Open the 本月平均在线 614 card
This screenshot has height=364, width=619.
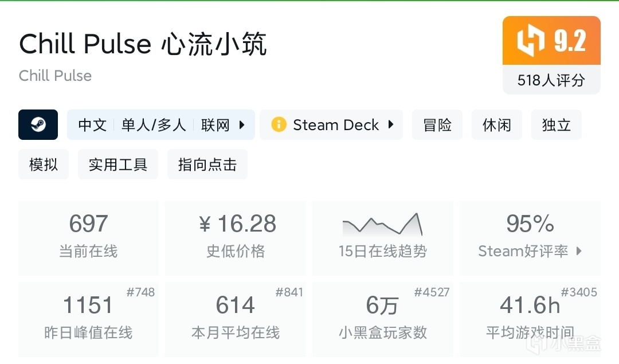(236, 318)
